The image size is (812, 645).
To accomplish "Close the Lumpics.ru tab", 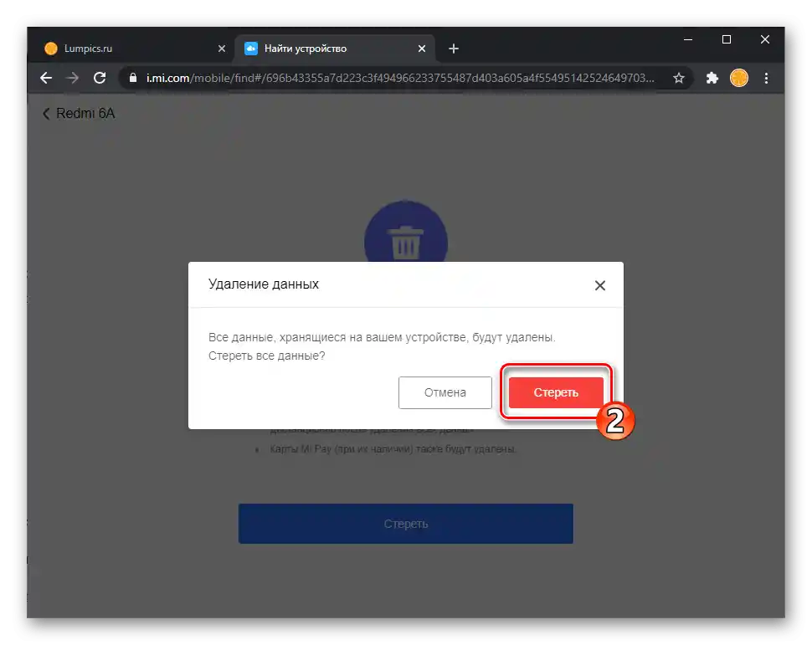I will [x=222, y=49].
